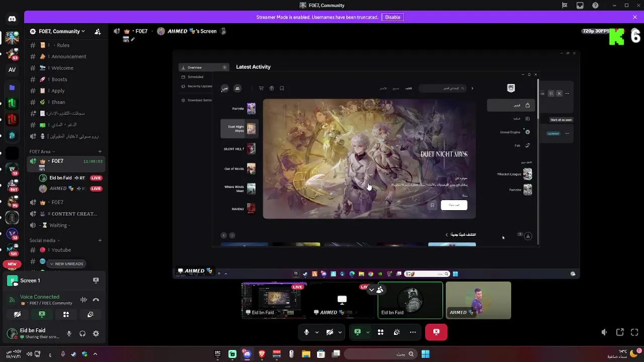Open the Ehsan channel
This screenshot has width=644, height=362.
coord(65,102)
